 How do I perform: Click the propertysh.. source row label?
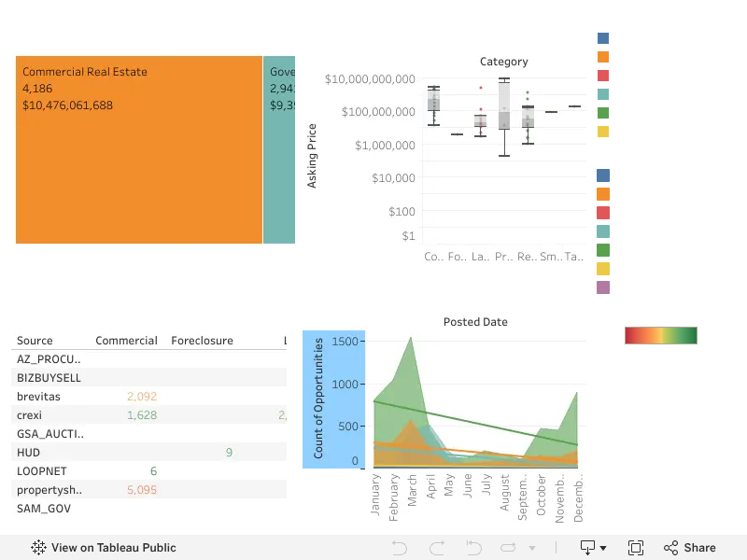pos(49,490)
